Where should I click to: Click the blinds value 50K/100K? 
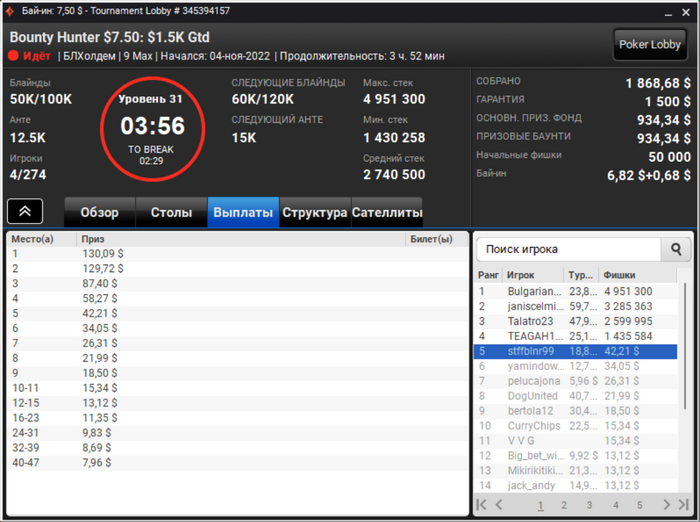41,99
